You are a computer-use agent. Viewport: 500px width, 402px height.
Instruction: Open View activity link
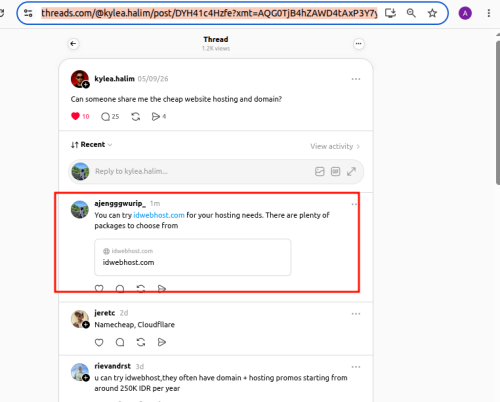tap(335, 146)
